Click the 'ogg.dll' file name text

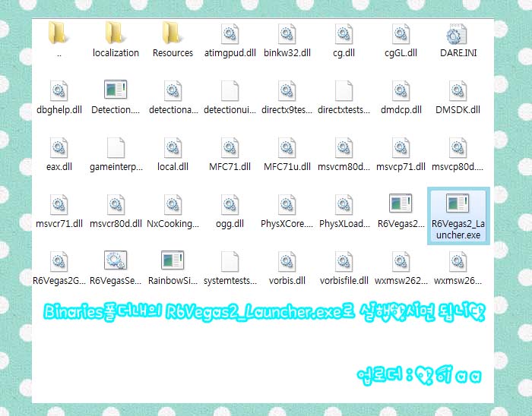click(230, 224)
